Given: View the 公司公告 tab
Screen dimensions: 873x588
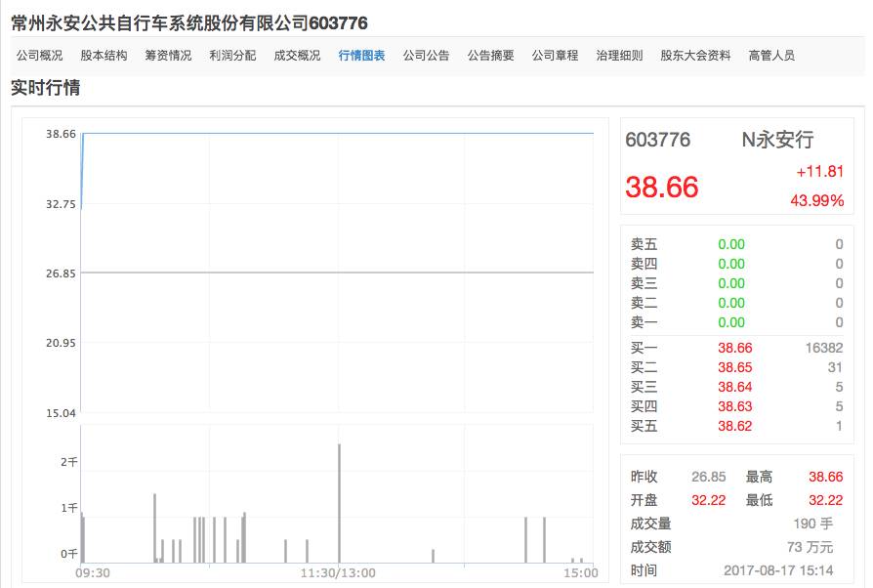Looking at the screenshot, I should click(x=427, y=55).
